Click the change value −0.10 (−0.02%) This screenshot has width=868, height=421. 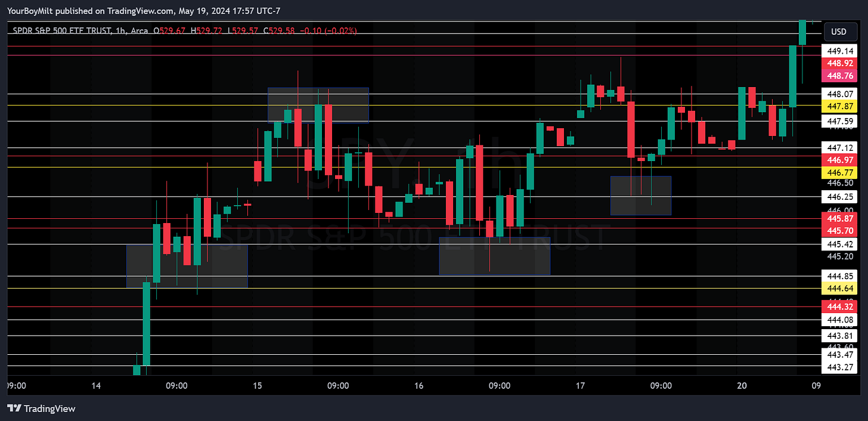coord(328,30)
